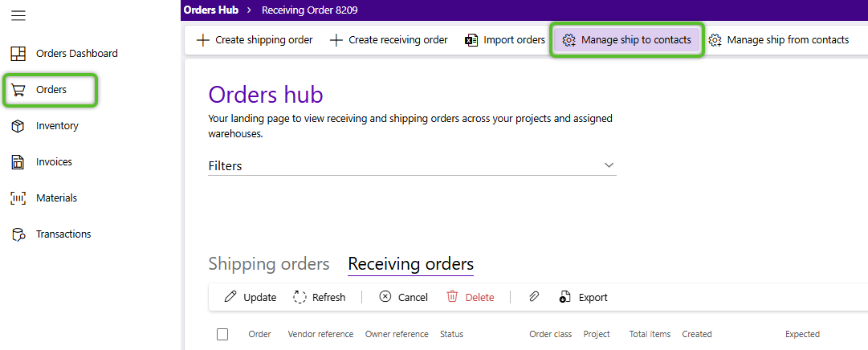Screen dimensions: 868x350
Task: Open Manage ship from contacts
Action: coord(778,40)
